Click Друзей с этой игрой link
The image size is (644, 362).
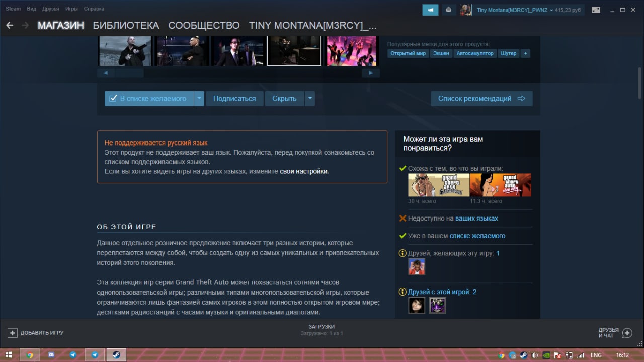coord(442,292)
